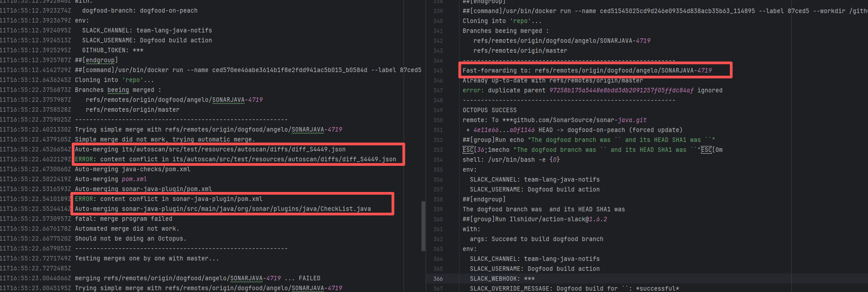Click the left pane's vertical scrollbar thumb
The width and height of the screenshot is (868, 292).
423,226
